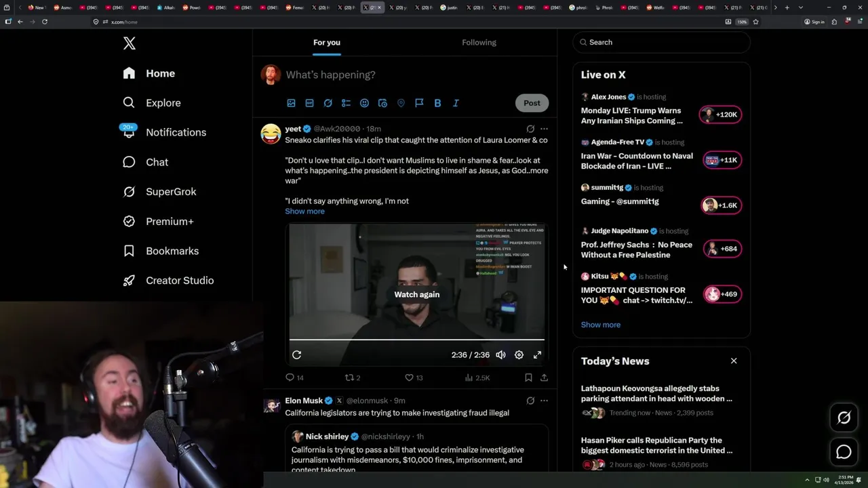868x488 pixels.
Task: Open Chat from sidebar
Action: (x=145, y=162)
